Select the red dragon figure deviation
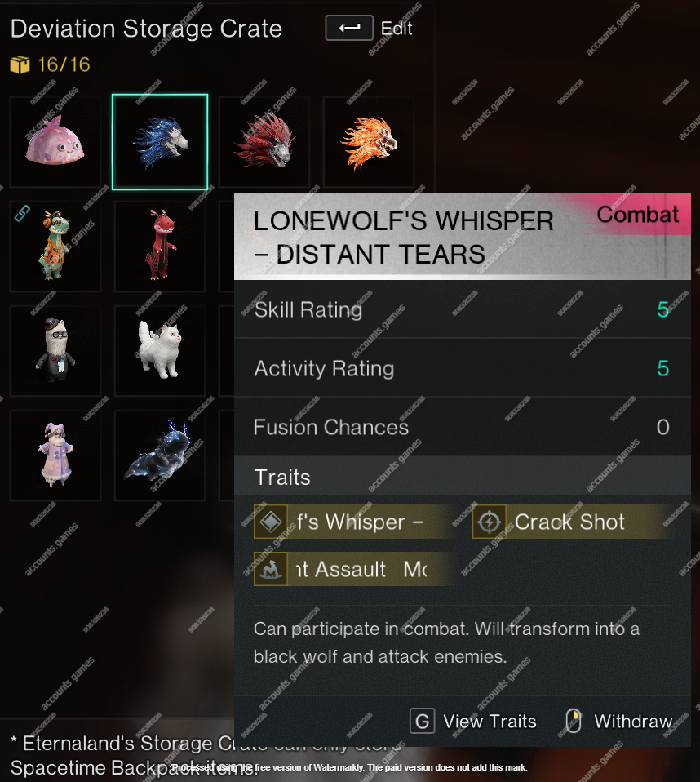The width and height of the screenshot is (700, 782). pyautogui.click(x=160, y=247)
